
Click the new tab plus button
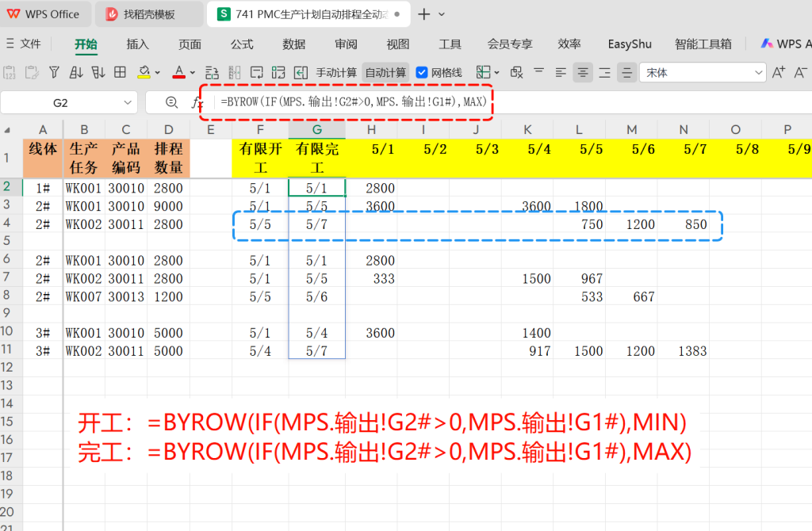[423, 14]
